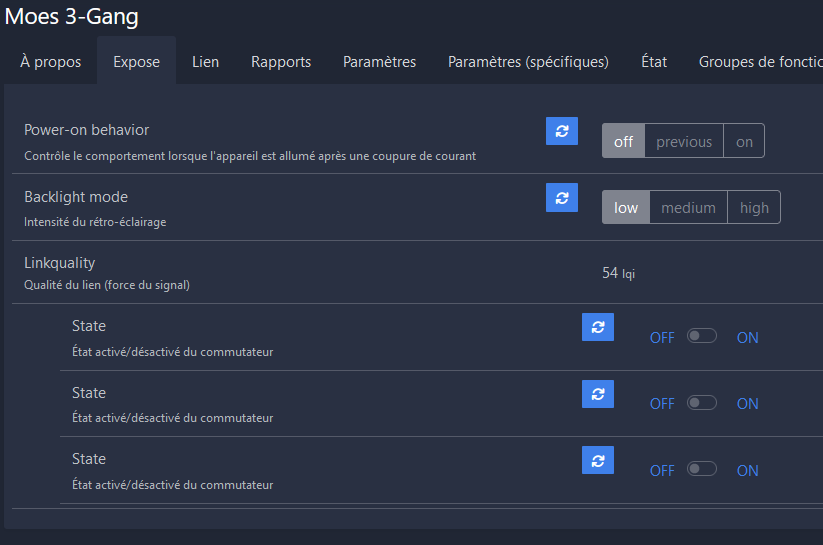Click the Backlight mode label
Image resolution: width=823 pixels, height=545 pixels.
[x=76, y=197]
